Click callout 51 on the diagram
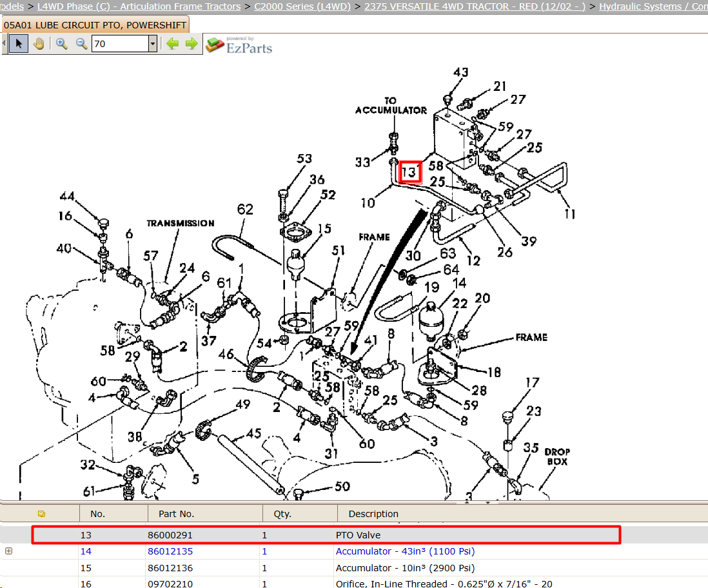Viewport: 708px width, 588px height. coord(339,251)
